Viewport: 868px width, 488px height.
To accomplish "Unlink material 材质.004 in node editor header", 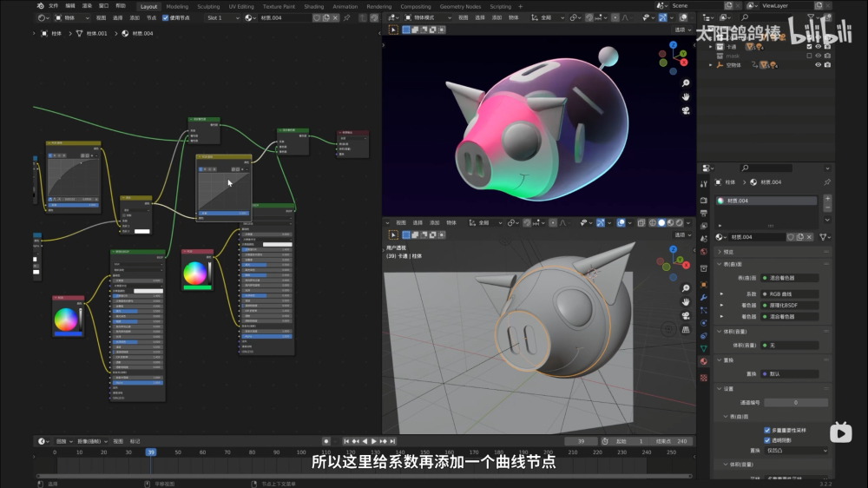I will (x=335, y=17).
